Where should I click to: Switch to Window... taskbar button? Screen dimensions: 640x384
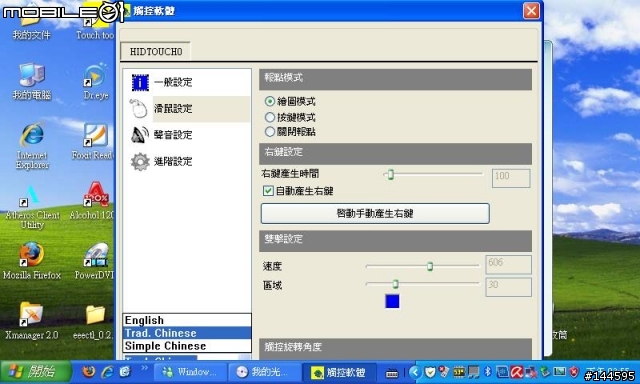189,372
